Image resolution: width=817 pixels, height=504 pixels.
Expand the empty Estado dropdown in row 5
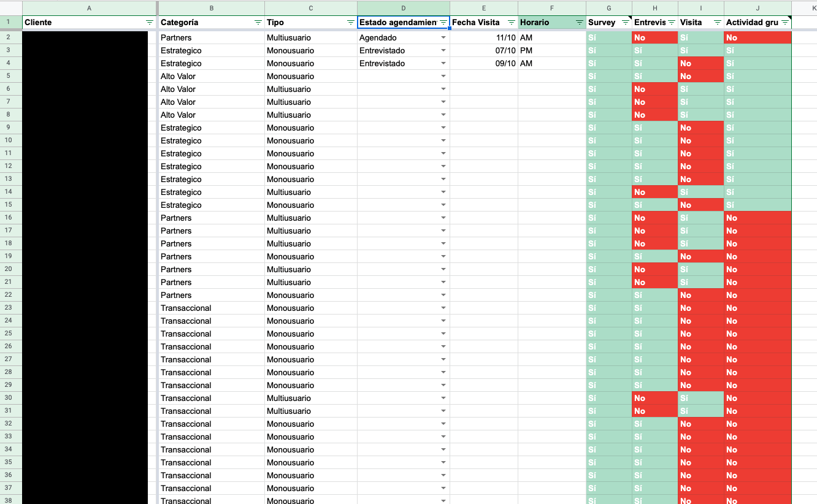click(443, 76)
